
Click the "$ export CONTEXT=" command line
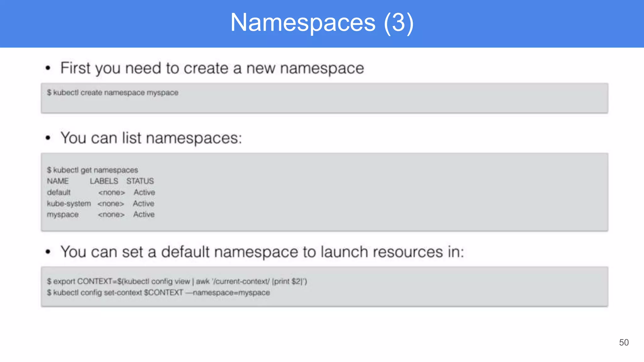(177, 281)
